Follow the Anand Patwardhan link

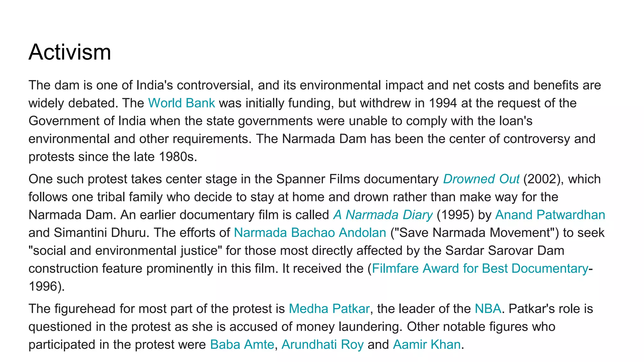click(550, 215)
